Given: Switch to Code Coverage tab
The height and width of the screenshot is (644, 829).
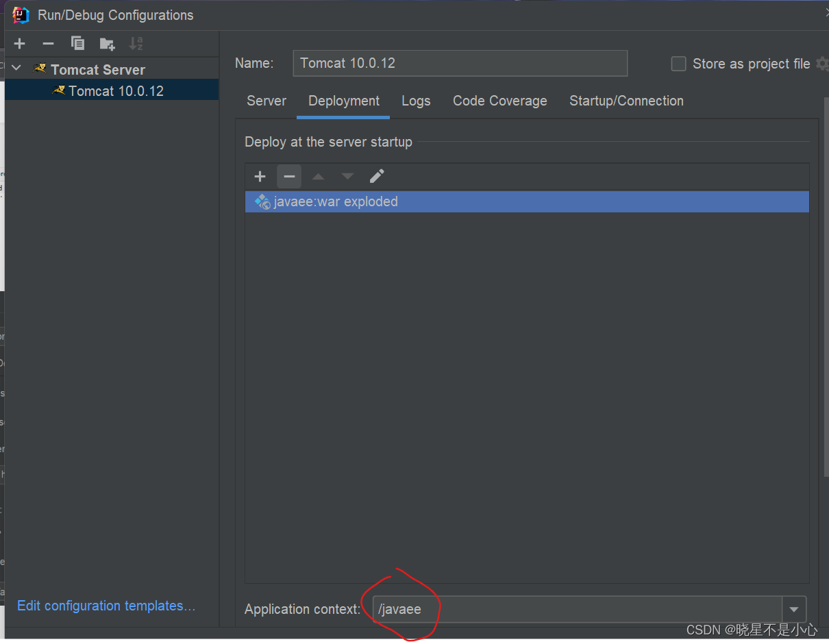Looking at the screenshot, I should pos(500,101).
